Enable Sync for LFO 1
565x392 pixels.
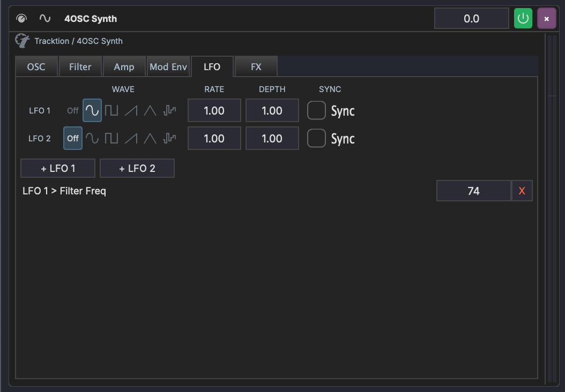[316, 110]
